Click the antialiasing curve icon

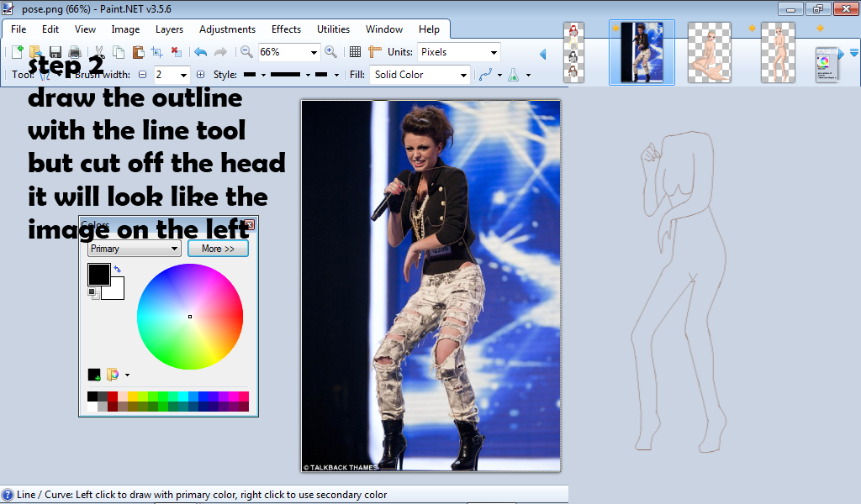click(485, 75)
